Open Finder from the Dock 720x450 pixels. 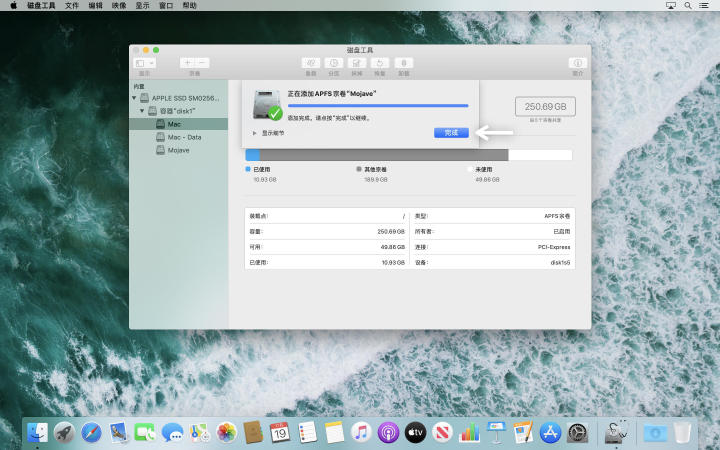click(x=37, y=433)
